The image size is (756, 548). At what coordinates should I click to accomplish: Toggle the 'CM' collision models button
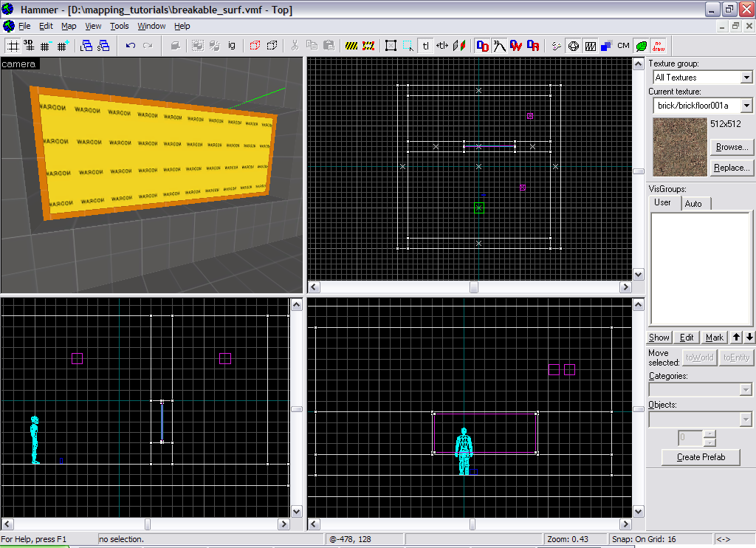point(623,46)
